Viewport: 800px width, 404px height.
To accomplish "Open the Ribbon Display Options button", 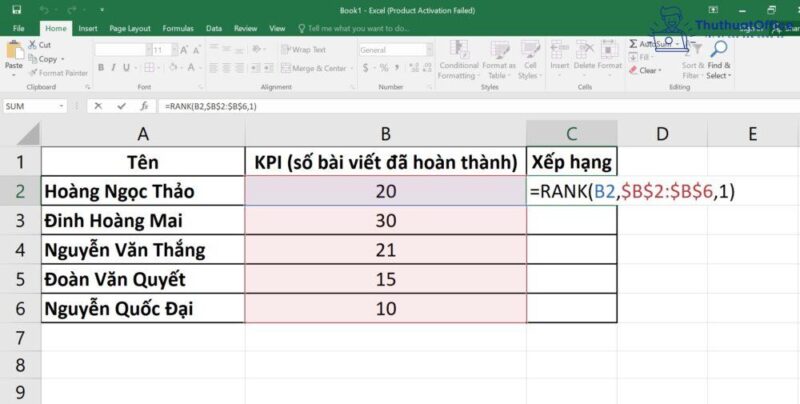I will pos(713,10).
